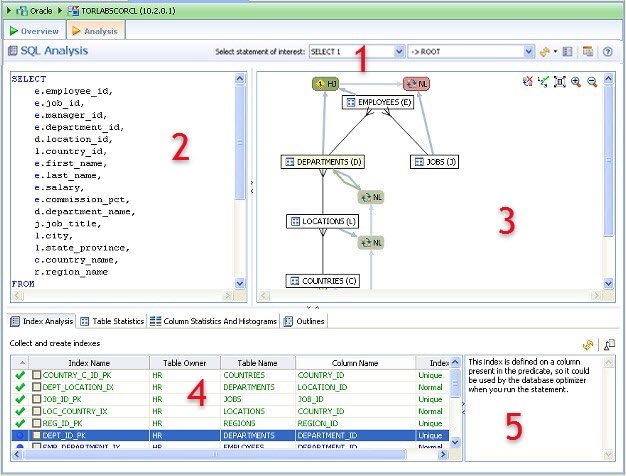This screenshot has height=476, width=626.
Task: Check the JOB_ID_PK checkbox
Action: tap(36, 399)
